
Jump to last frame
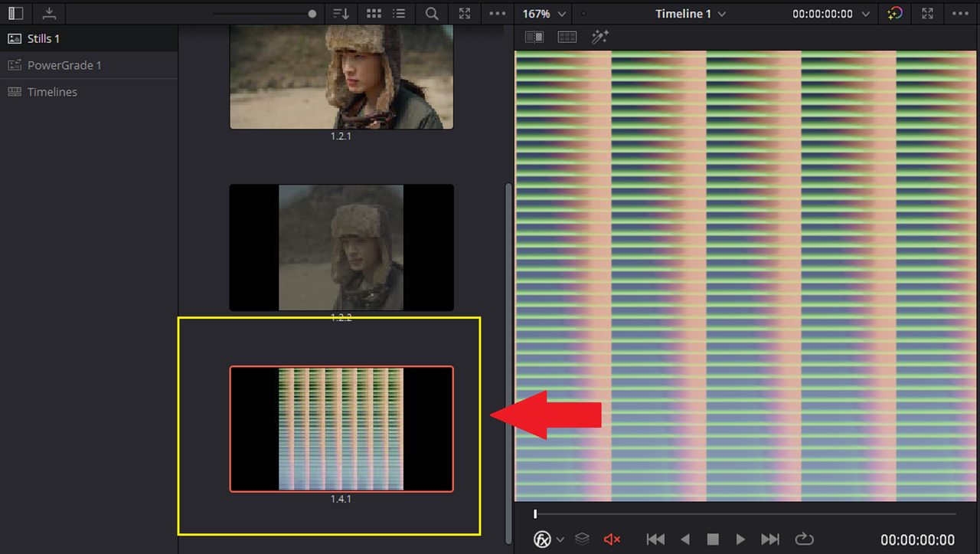[x=770, y=539]
